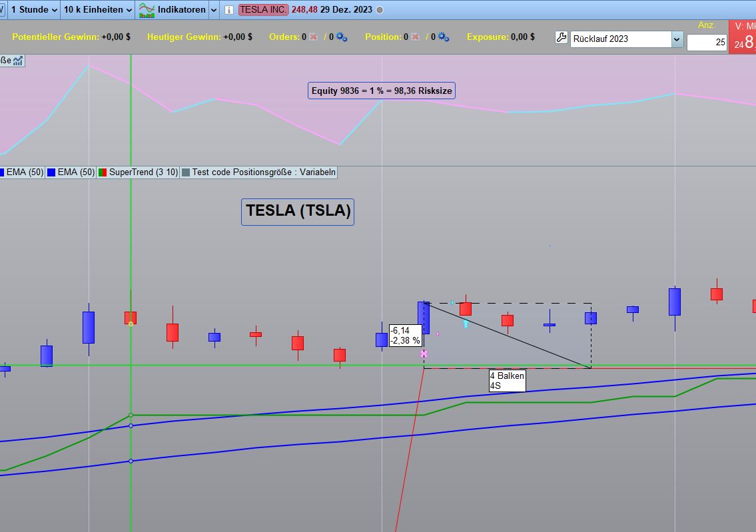Select Test code Positionsgröße : Variabeln legend
Viewport: 756px width, 532px height.
tap(259, 172)
